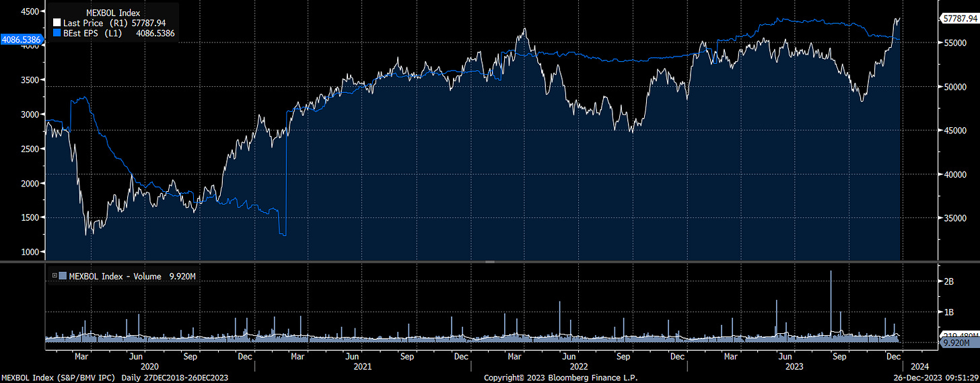Click the 26-Dec-2023 09:51:29 timestamp
The image size is (980, 383).
[x=935, y=378]
